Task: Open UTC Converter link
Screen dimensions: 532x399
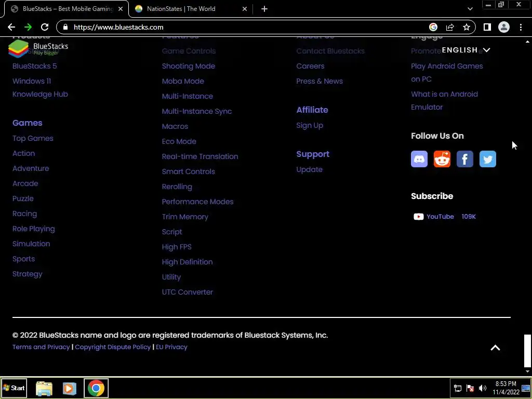Action: click(187, 292)
